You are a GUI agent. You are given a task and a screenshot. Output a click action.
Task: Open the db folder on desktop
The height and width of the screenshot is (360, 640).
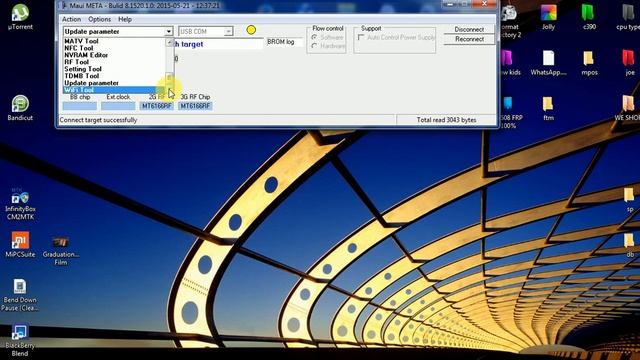630,246
